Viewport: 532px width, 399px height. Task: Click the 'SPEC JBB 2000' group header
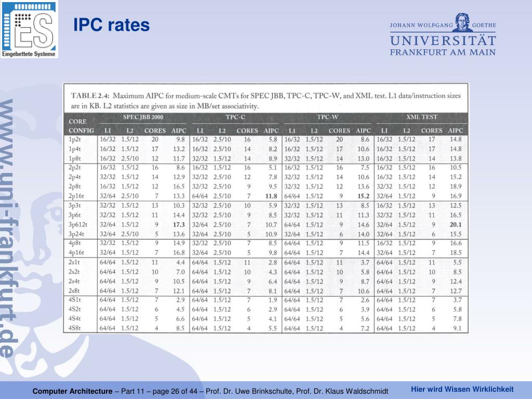pos(143,117)
